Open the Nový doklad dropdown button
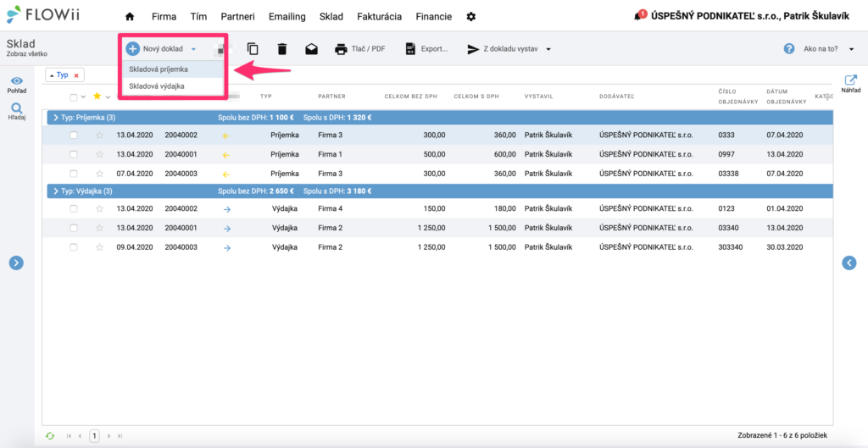868x448 pixels. (161, 48)
